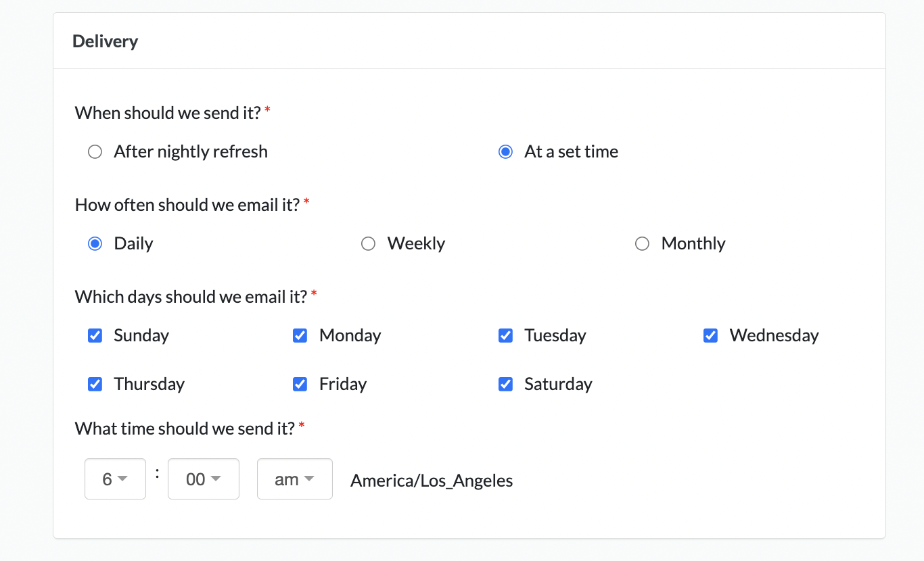Pick the Monthly frequency radio button

[642, 244]
